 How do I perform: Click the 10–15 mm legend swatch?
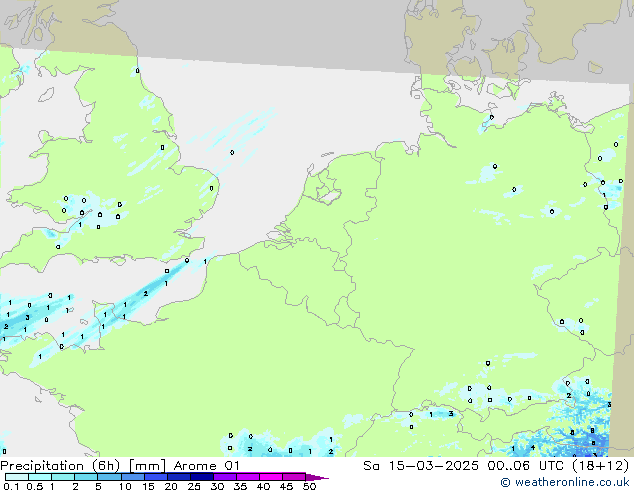pyautogui.click(x=132, y=477)
